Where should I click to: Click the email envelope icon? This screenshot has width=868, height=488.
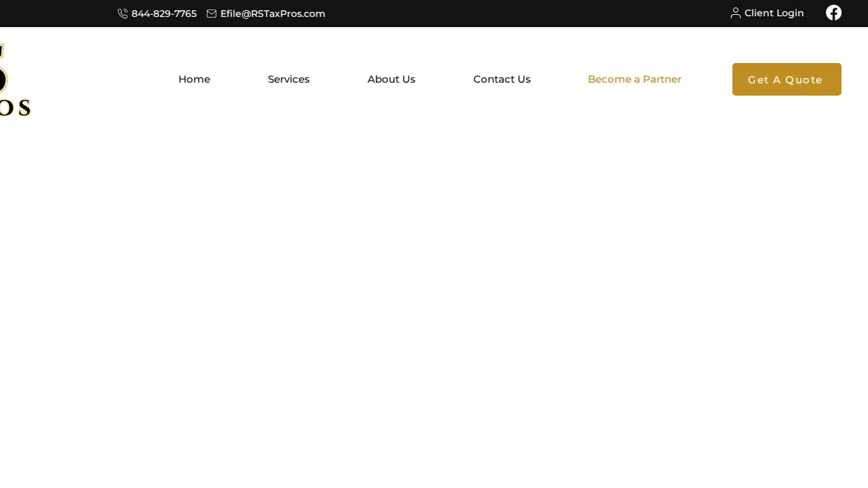pyautogui.click(x=212, y=14)
